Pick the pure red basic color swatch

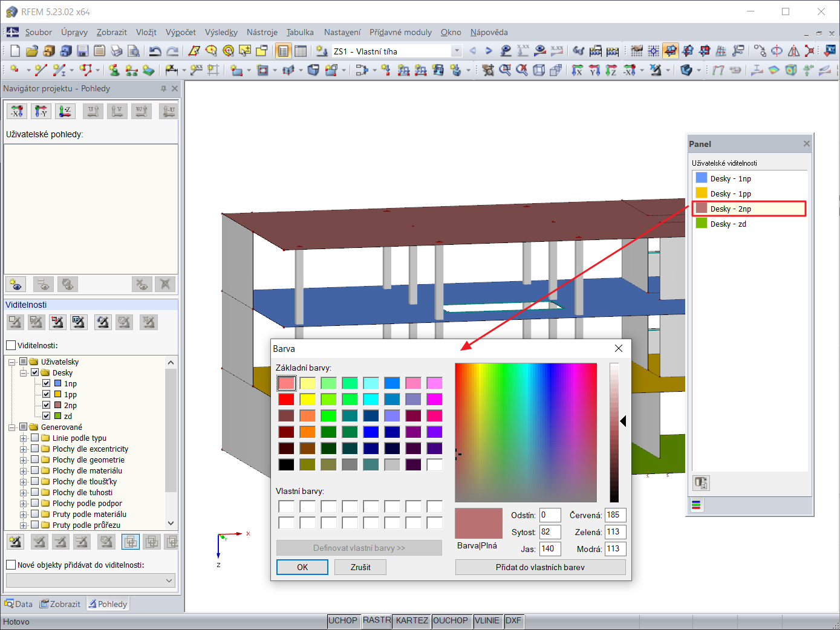[286, 399]
